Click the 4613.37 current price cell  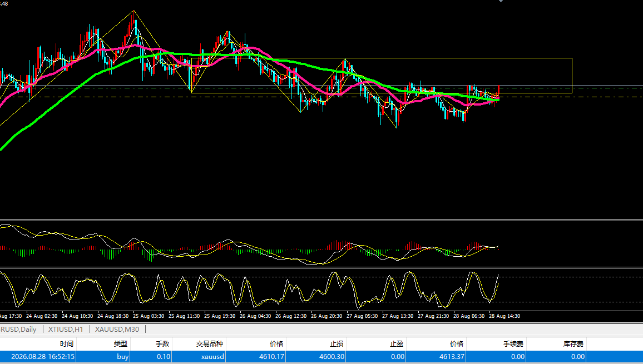[x=452, y=357]
